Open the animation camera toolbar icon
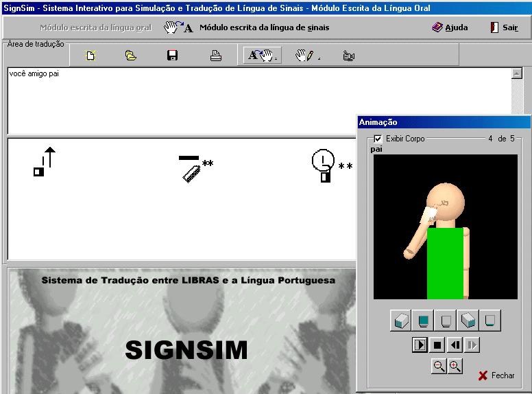Viewport: 532px width, 394px height. point(348,56)
